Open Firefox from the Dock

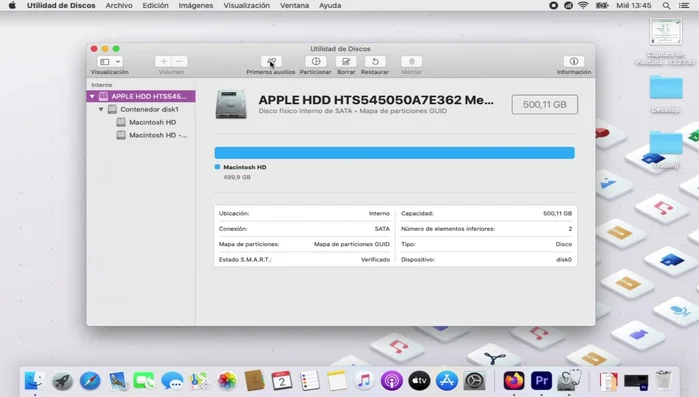point(514,381)
